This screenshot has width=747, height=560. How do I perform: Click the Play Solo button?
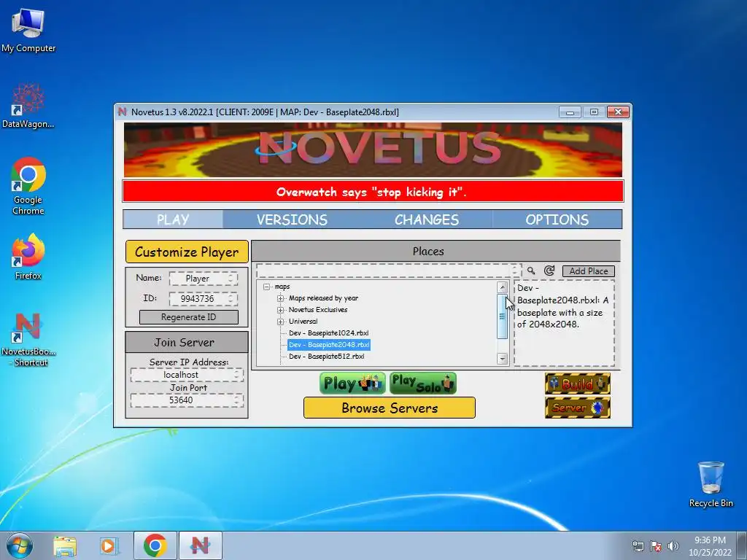coord(422,384)
